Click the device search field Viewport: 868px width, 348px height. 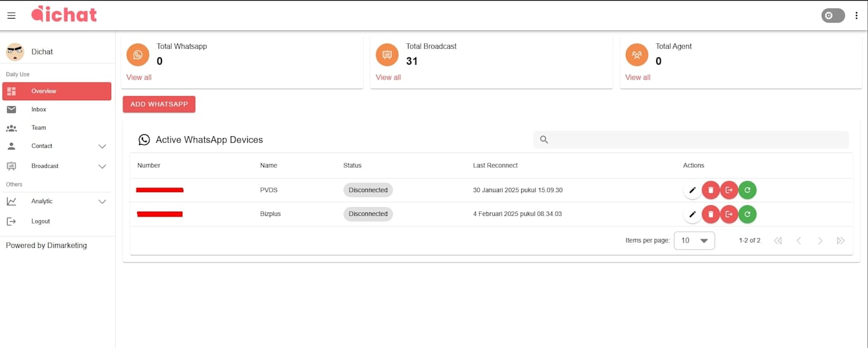point(691,140)
